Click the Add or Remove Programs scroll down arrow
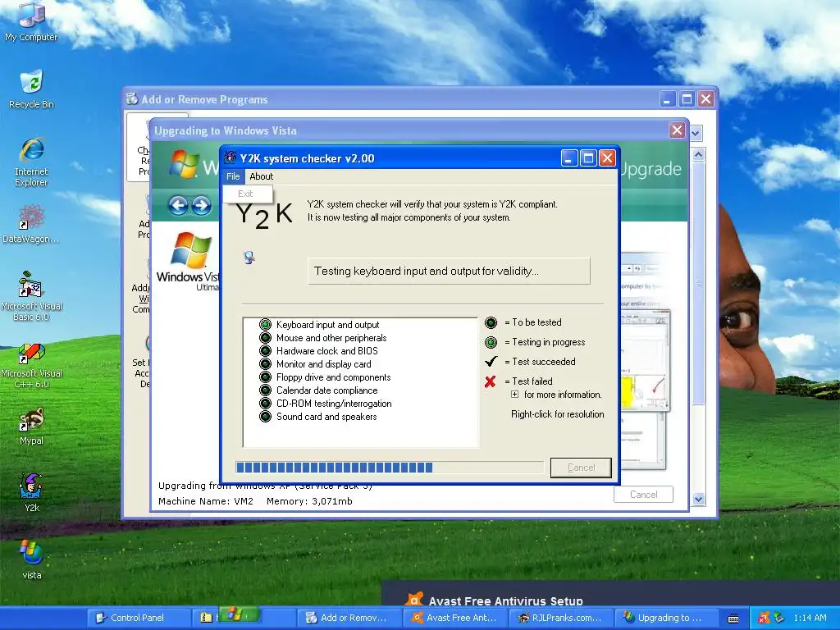The width and height of the screenshot is (840, 630). (698, 500)
